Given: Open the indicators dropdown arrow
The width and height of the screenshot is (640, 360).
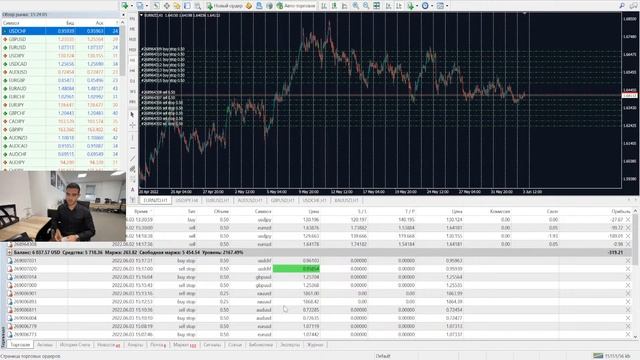Looking at the screenshot, I should [x=417, y=6].
